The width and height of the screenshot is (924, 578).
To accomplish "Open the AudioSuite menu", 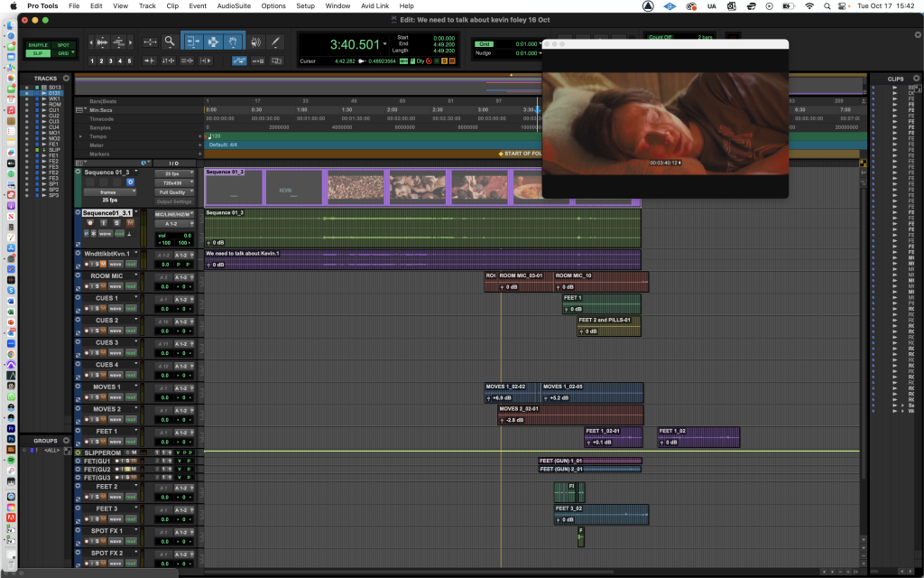I will [234, 5].
